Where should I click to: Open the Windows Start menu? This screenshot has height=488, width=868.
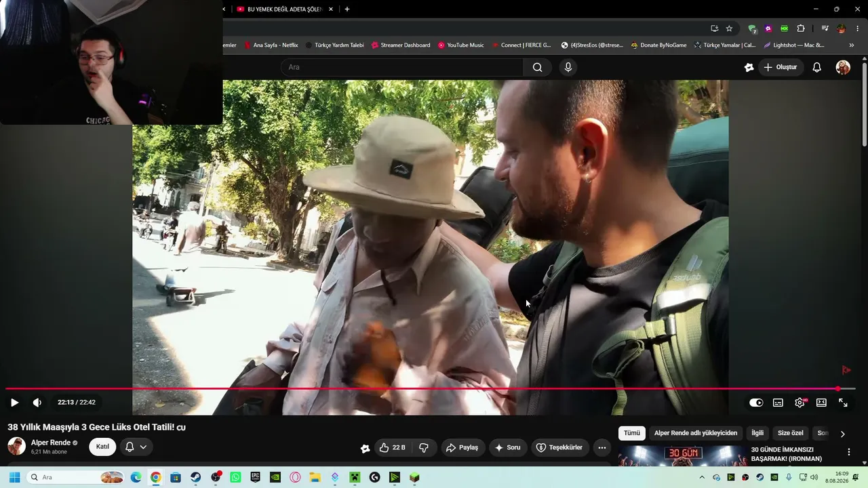tap(14, 477)
